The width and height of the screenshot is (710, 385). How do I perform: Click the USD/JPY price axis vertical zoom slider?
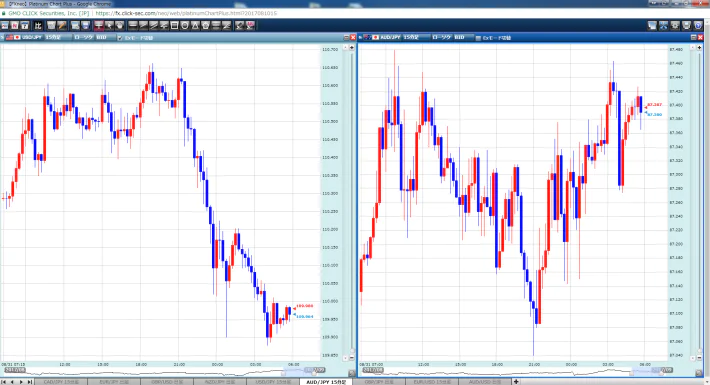[352, 202]
